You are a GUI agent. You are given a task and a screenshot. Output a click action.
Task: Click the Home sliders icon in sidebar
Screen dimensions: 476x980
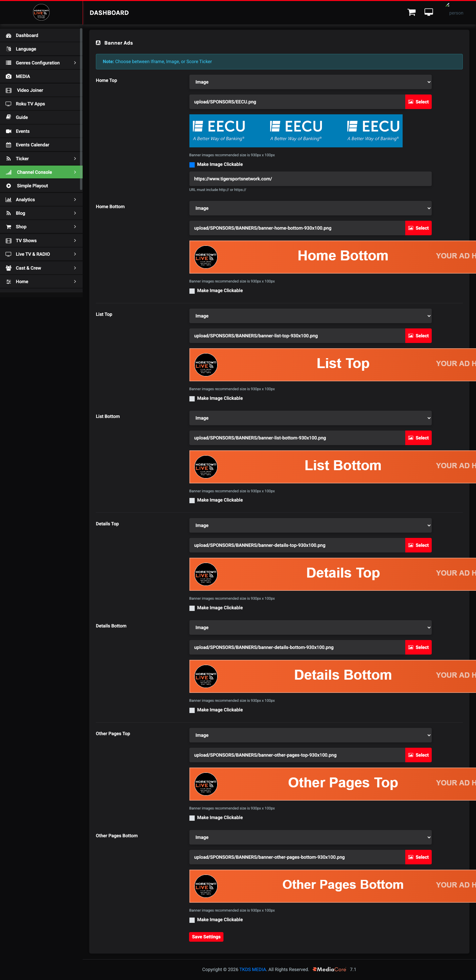point(8,282)
